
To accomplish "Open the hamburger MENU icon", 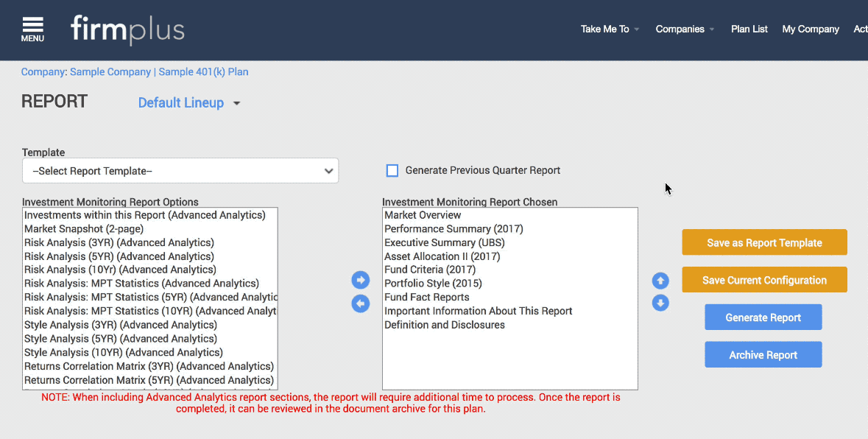I will click(32, 29).
